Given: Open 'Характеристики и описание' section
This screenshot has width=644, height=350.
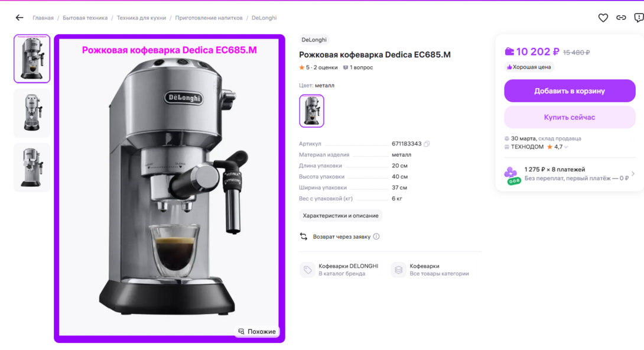Looking at the screenshot, I should click(340, 216).
